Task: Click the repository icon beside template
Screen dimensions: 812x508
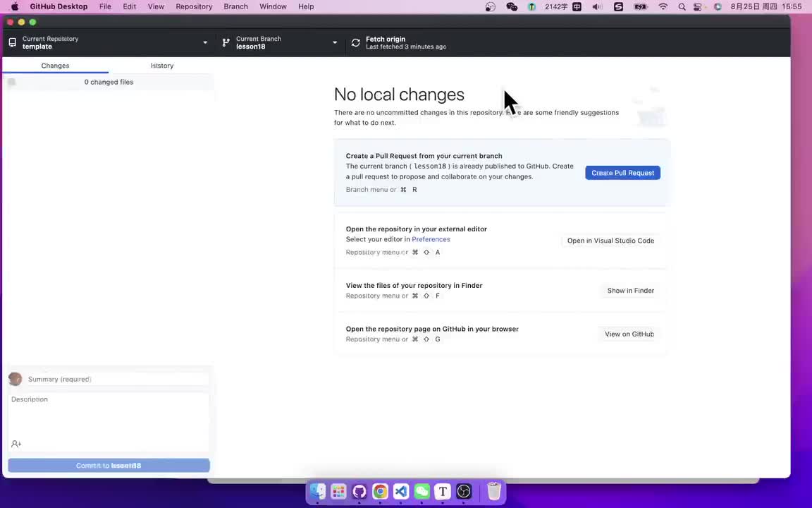Action: click(13, 42)
